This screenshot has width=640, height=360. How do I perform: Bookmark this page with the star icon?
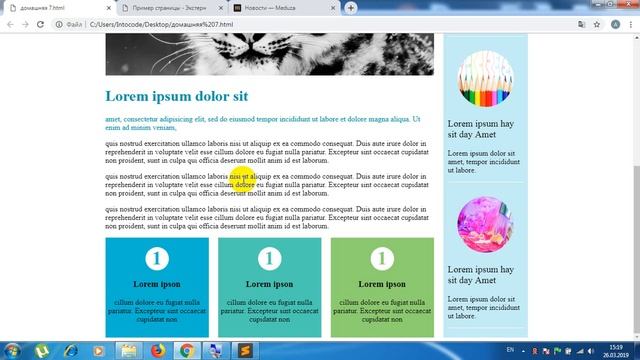click(597, 24)
